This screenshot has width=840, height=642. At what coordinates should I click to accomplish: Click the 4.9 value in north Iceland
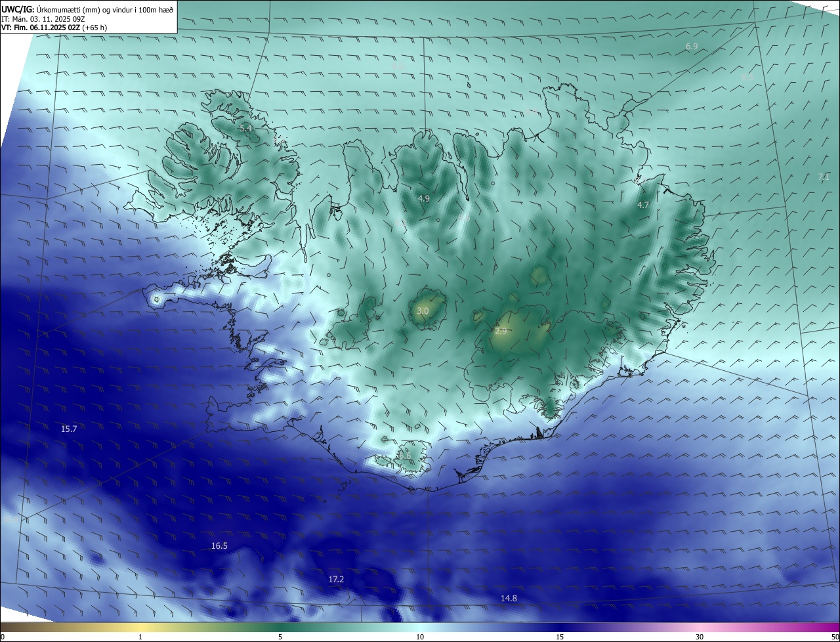pyautogui.click(x=424, y=198)
